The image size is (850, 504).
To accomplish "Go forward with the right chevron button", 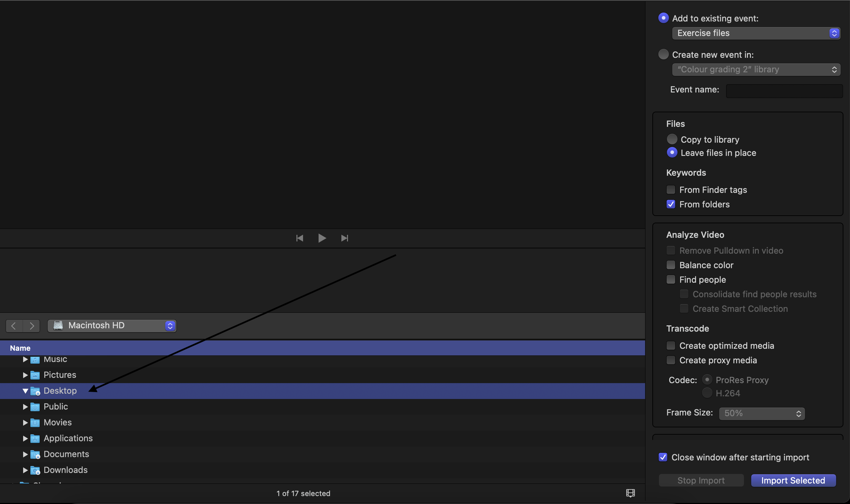I will click(x=32, y=326).
